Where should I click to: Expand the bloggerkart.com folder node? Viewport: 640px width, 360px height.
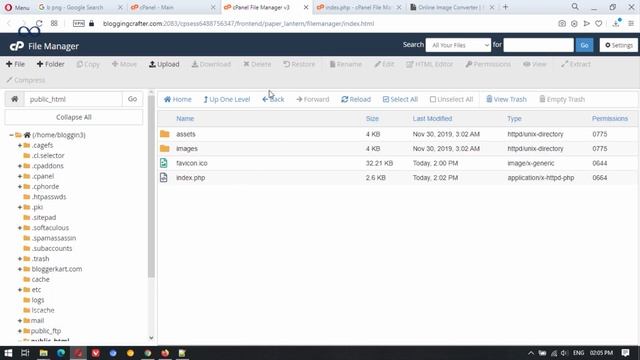click(20, 269)
